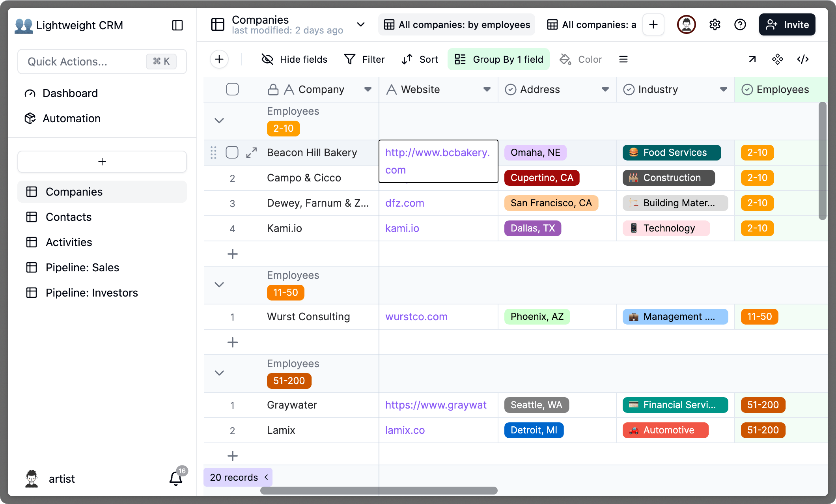Screen dimensions: 836x504
Task: Click the Group By 1 field icon
Action: point(460,60)
